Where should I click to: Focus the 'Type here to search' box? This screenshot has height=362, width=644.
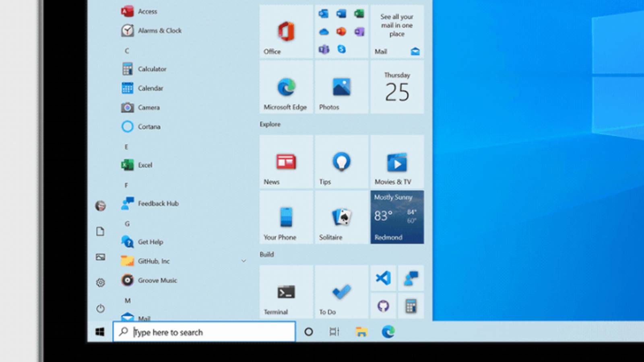click(x=204, y=332)
